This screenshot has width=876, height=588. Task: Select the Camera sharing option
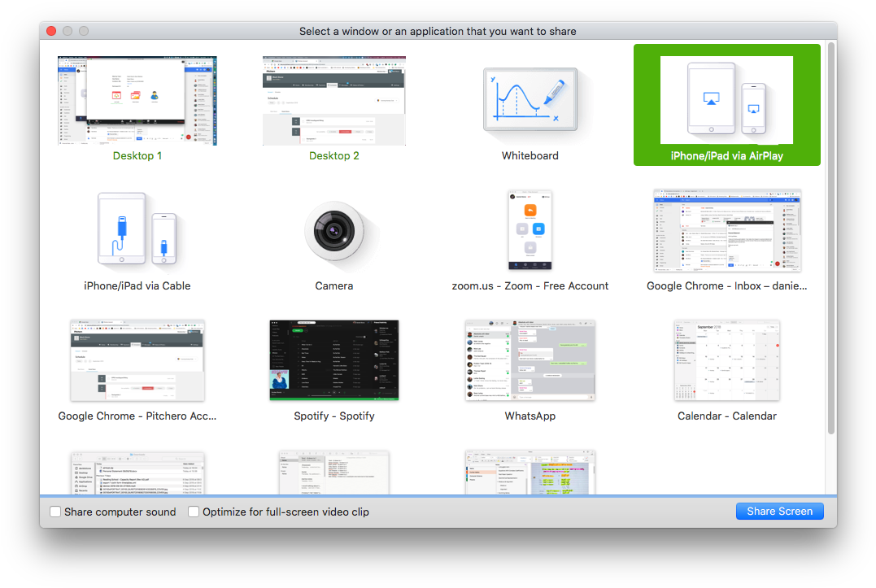[x=334, y=231]
